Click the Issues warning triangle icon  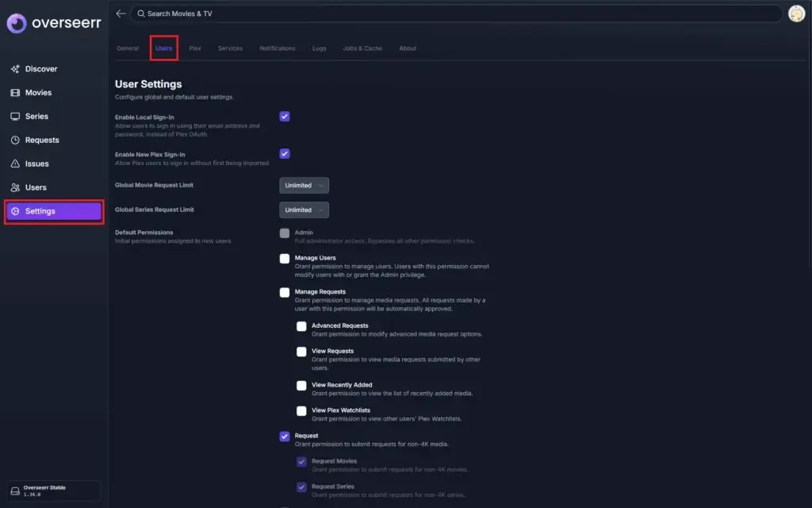15,164
